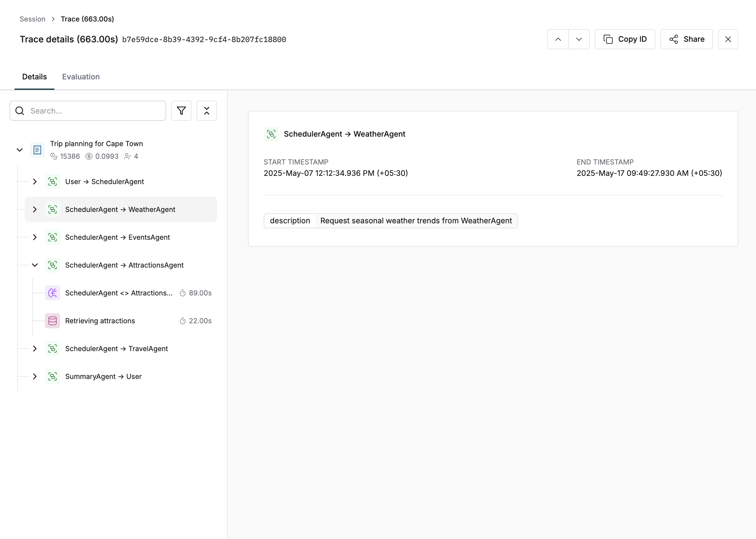Screen dimensions: 756x539
Task: Click agent icon in the details panel header
Action: (x=271, y=134)
